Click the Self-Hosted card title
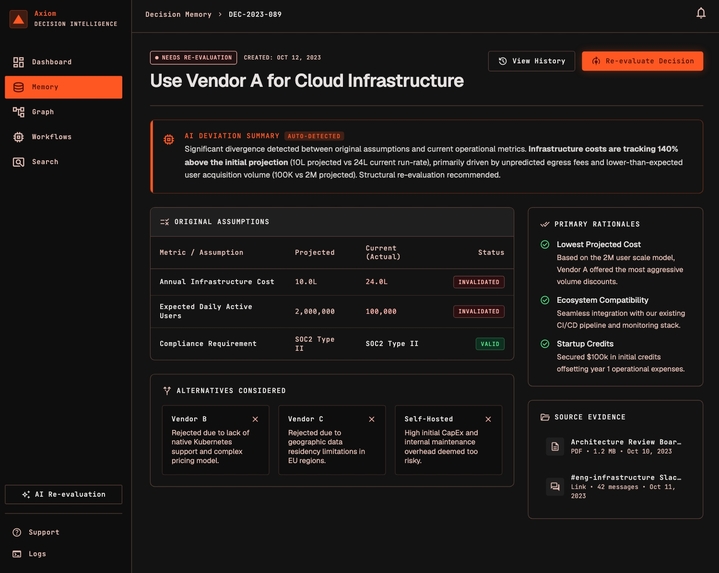The image size is (719, 573). (428, 419)
